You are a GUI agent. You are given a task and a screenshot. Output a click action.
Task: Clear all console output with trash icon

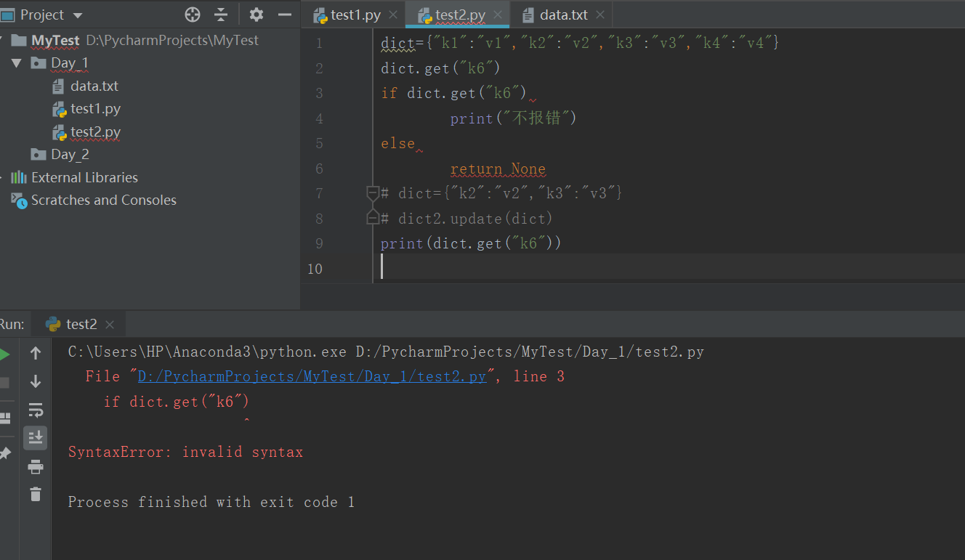tap(35, 494)
